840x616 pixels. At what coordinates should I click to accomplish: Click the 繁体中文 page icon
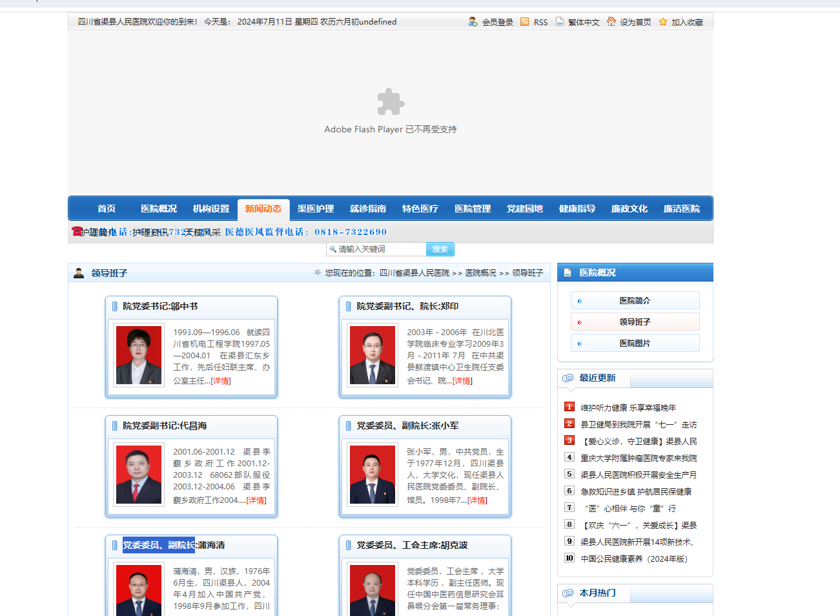coord(560,21)
